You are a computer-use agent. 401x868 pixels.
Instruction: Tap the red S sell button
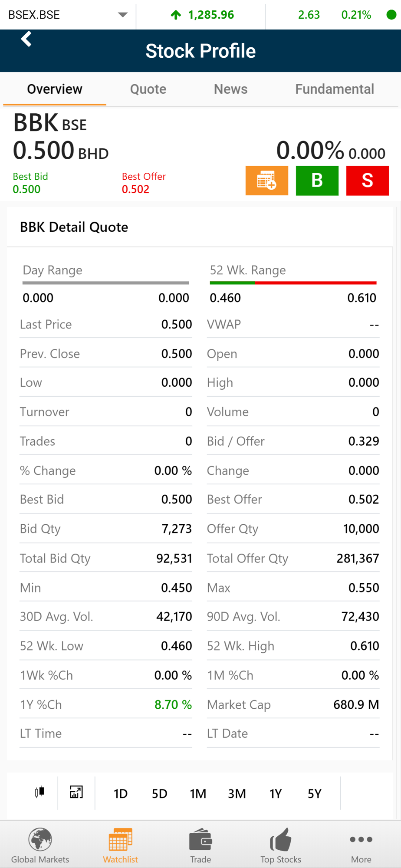(x=368, y=181)
